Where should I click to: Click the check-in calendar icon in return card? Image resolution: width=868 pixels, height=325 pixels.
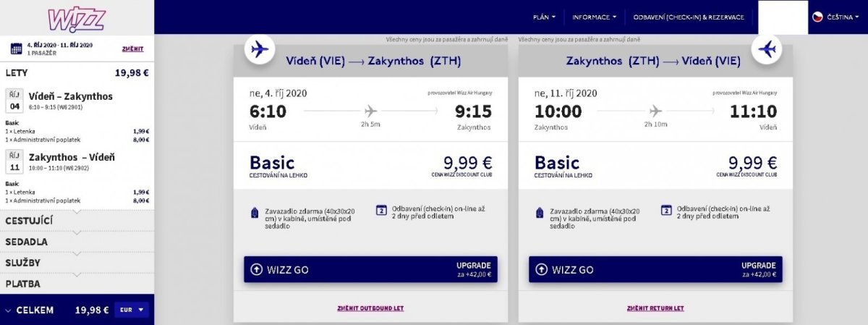(x=666, y=211)
